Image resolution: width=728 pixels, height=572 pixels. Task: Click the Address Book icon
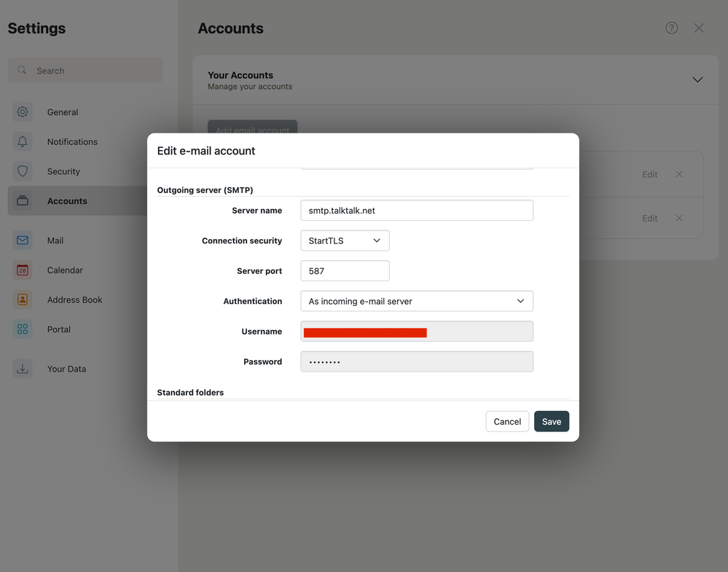23,299
